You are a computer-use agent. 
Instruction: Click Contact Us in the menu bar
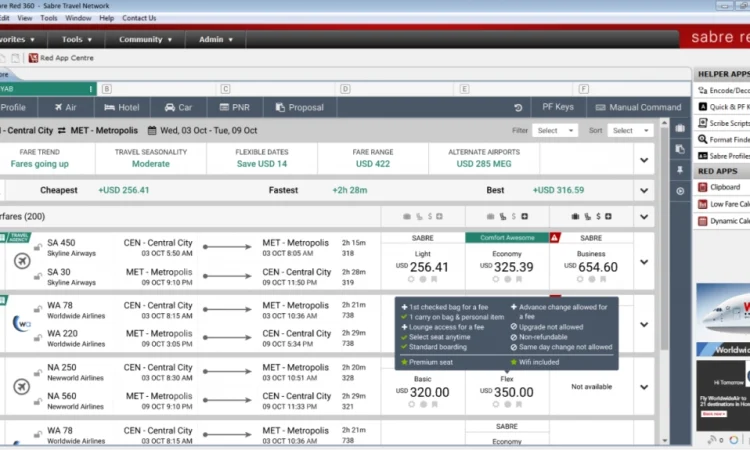[139, 18]
